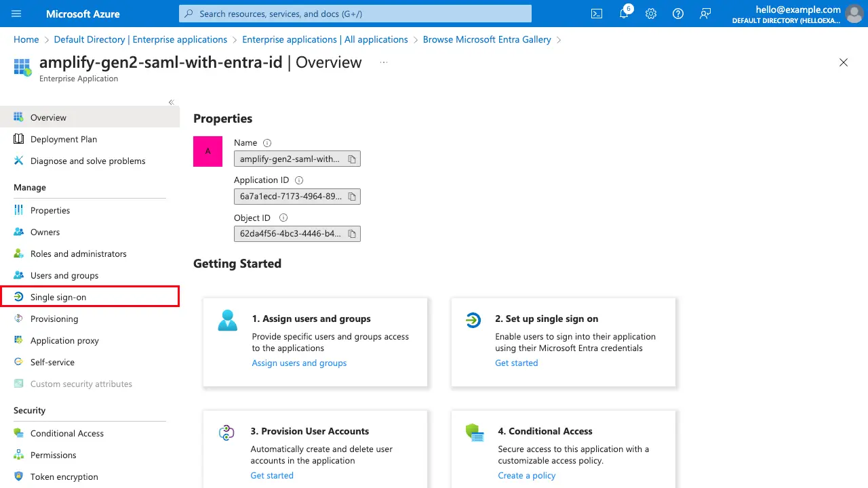Copy the Object ID value
868x488 pixels.
(x=352, y=234)
